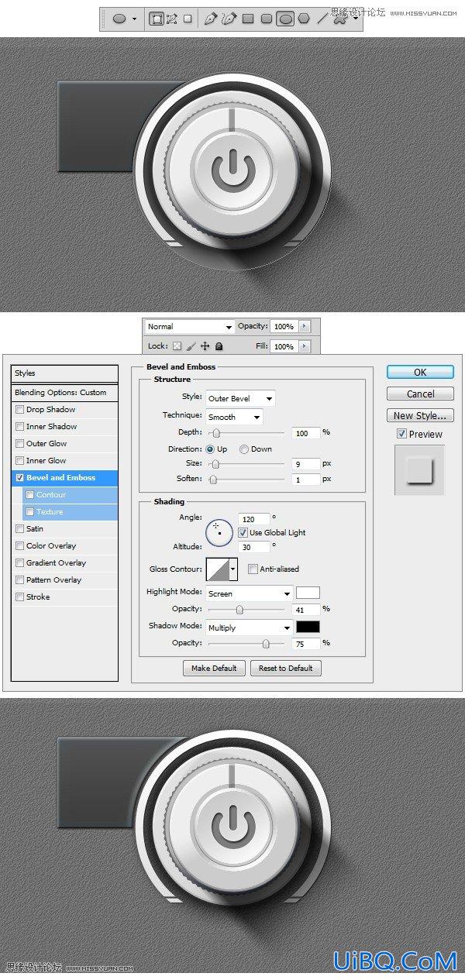Select the Line shape tool
The width and height of the screenshot is (465, 980).
pyautogui.click(x=322, y=19)
